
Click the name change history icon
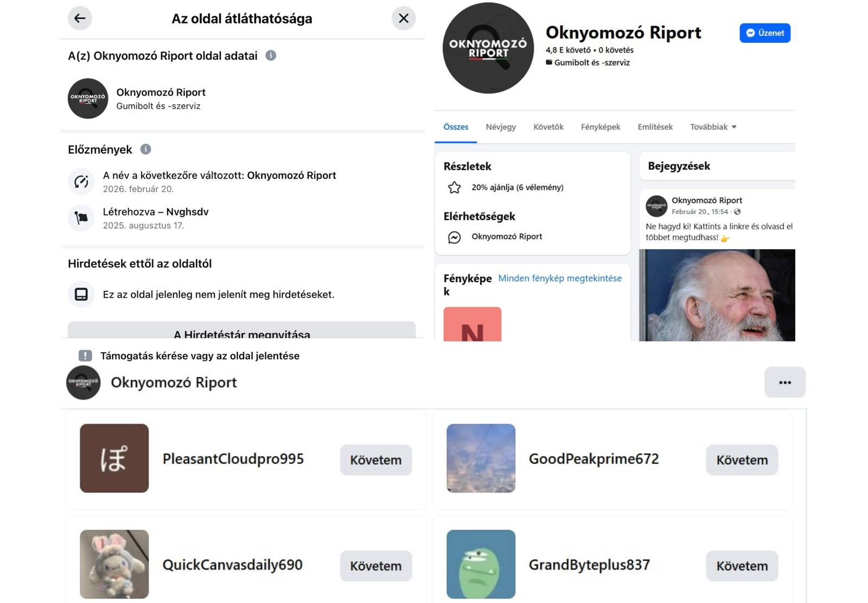coord(81,181)
